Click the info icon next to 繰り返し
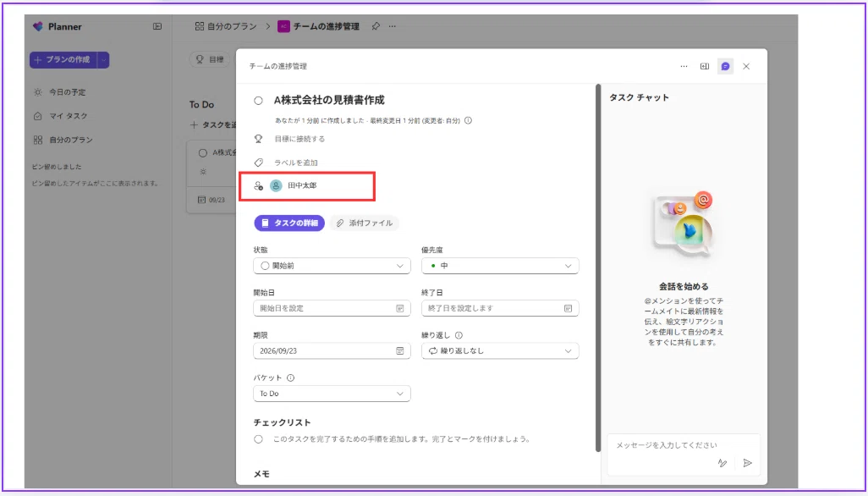The image size is (868, 496). click(459, 335)
